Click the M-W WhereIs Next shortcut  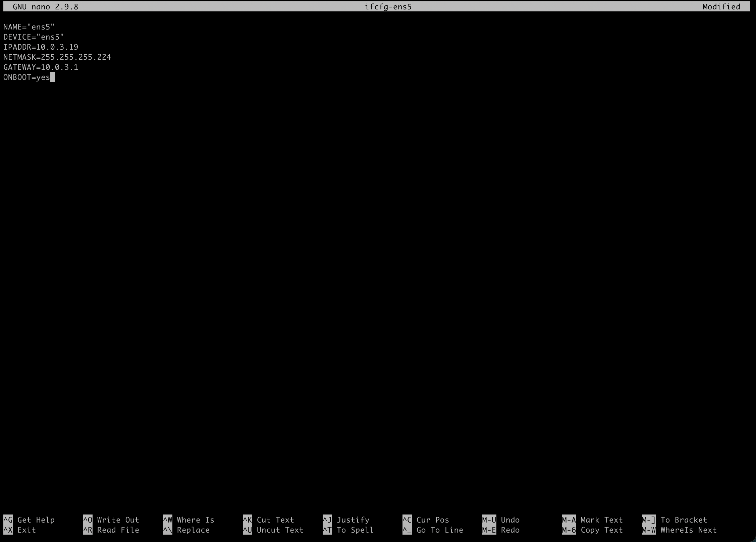click(679, 530)
